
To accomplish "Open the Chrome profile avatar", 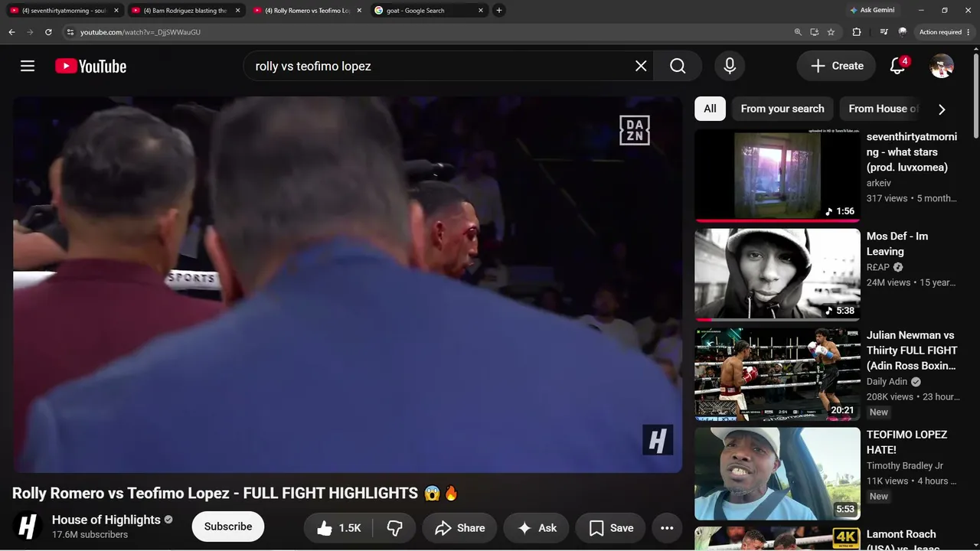I will pyautogui.click(x=903, y=32).
